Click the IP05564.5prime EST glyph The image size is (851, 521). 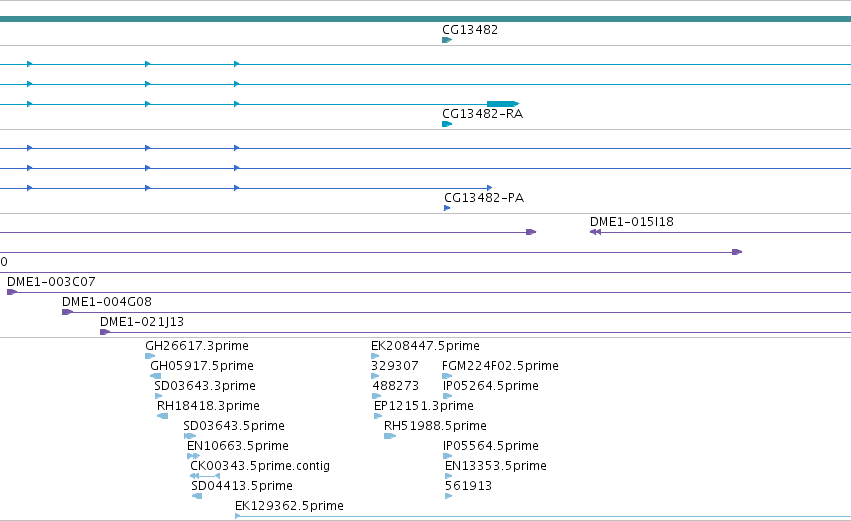tap(448, 456)
